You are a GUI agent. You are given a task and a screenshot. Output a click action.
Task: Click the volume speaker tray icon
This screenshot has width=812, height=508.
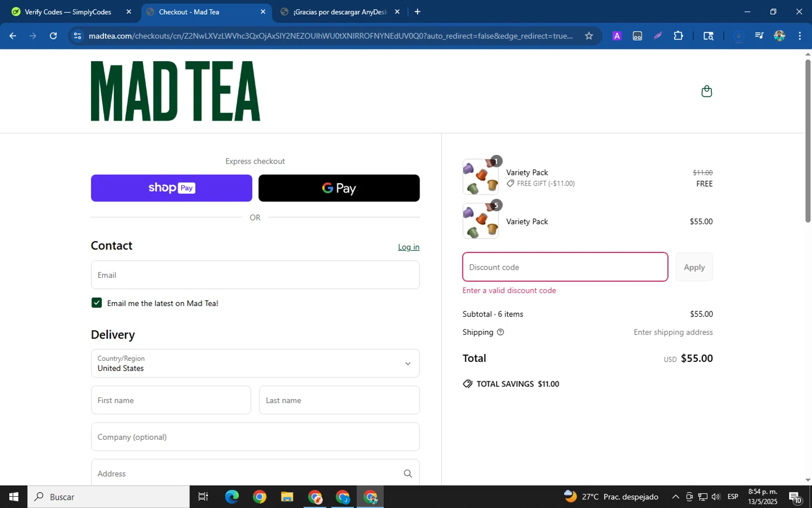click(716, 497)
